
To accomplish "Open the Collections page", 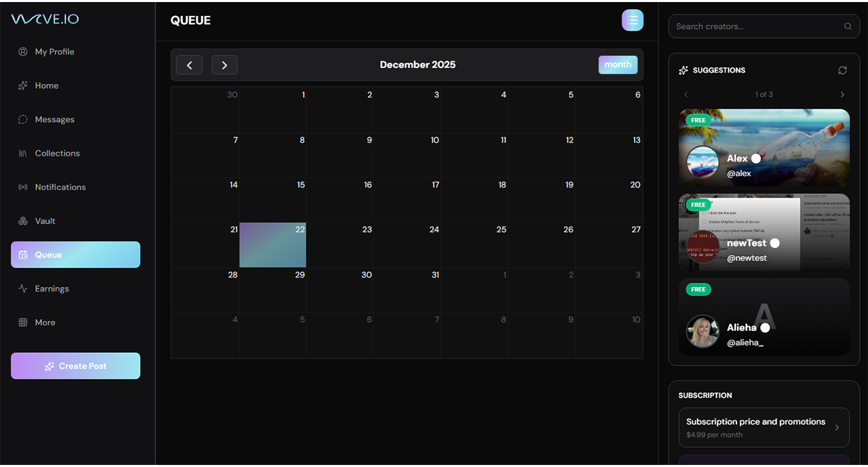I will [57, 153].
